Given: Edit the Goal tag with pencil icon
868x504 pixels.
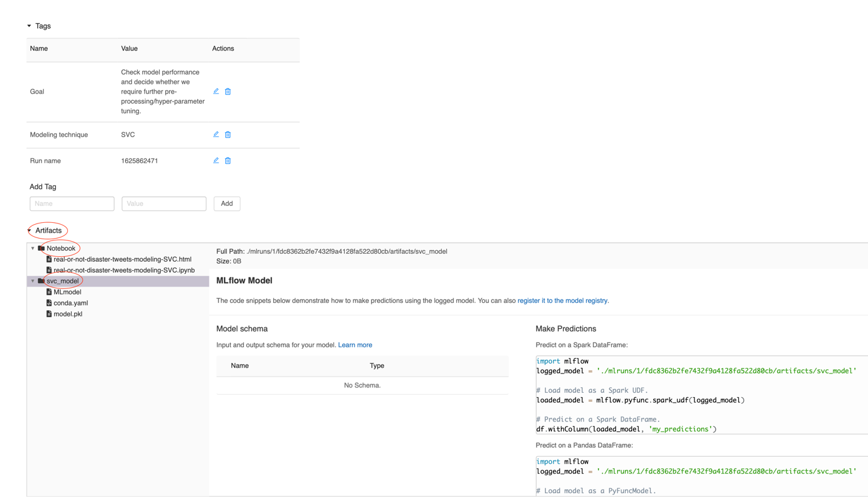Looking at the screenshot, I should pyautogui.click(x=216, y=92).
